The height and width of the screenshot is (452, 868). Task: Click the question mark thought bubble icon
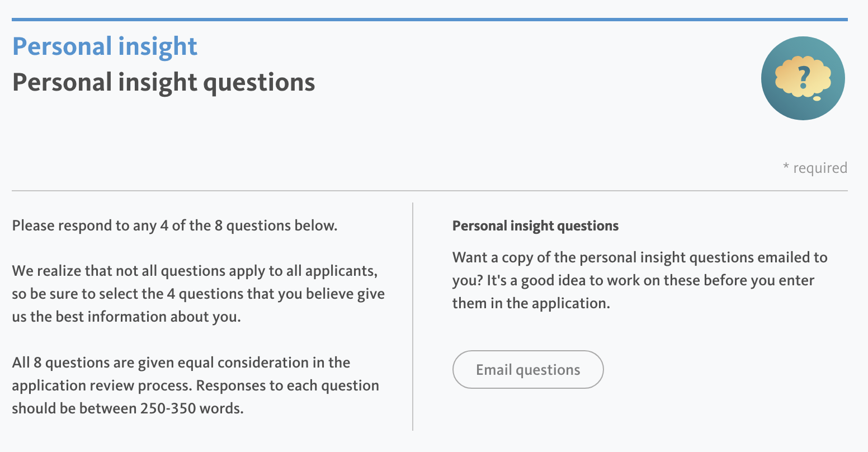coord(803,78)
